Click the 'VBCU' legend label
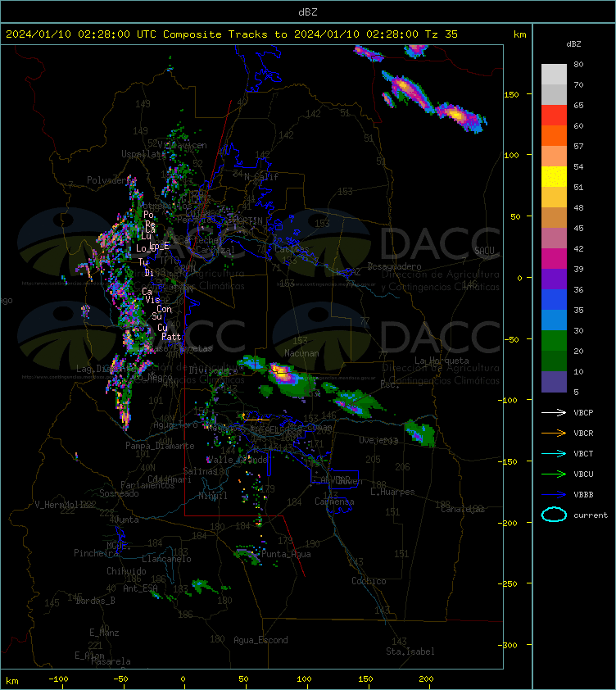The image size is (616, 690). pos(583,474)
